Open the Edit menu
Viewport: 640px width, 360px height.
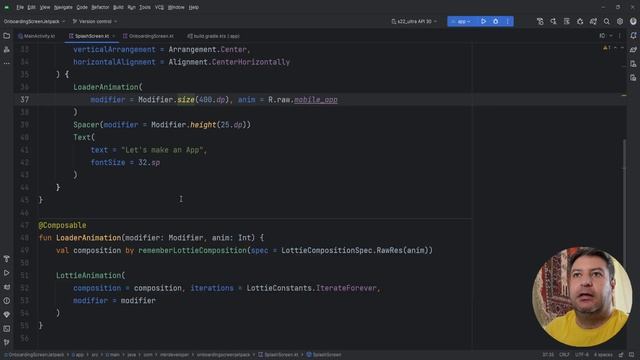pyautogui.click(x=32, y=7)
